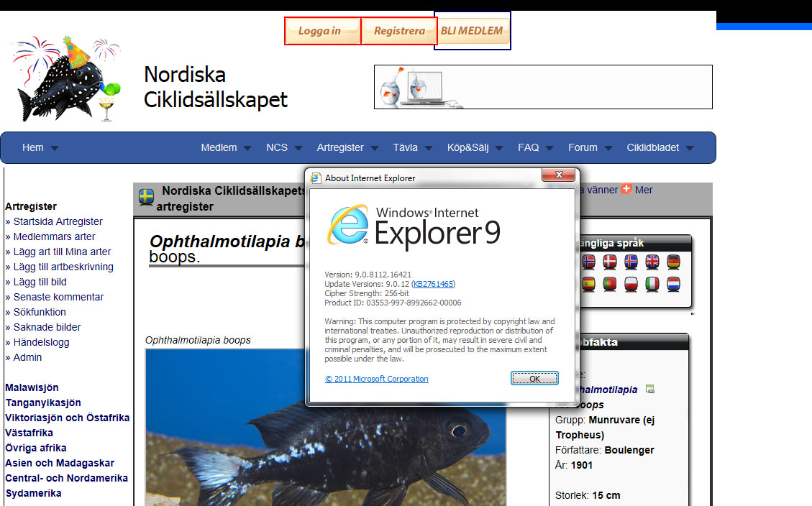Expand the Hem menu dropdown arrow
The width and height of the screenshot is (812, 506).
55,148
